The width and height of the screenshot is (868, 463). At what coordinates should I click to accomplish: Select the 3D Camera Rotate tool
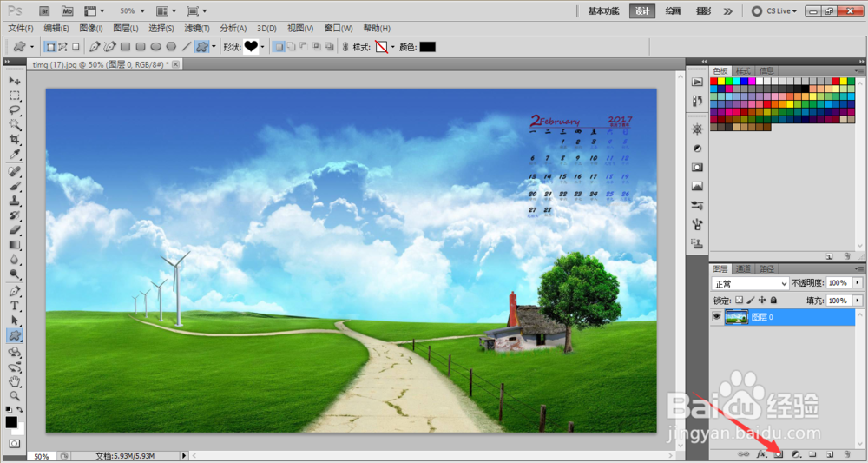[15, 367]
